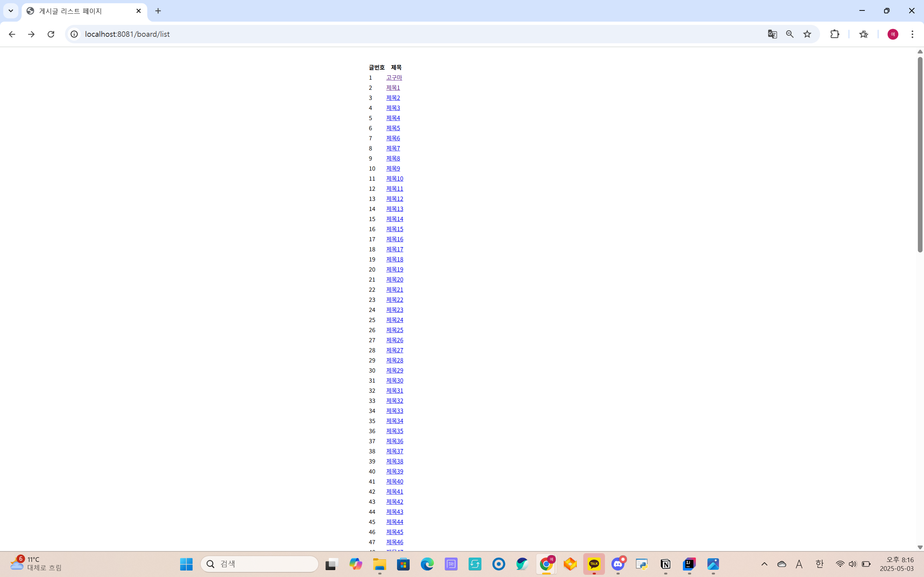Open the Chrome three-dot menu

912,34
